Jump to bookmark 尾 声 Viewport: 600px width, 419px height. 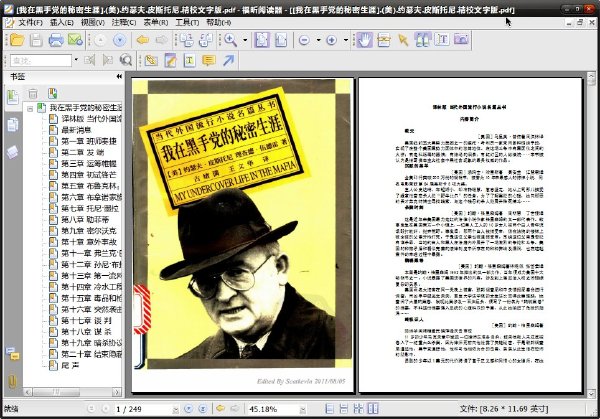(x=70, y=365)
